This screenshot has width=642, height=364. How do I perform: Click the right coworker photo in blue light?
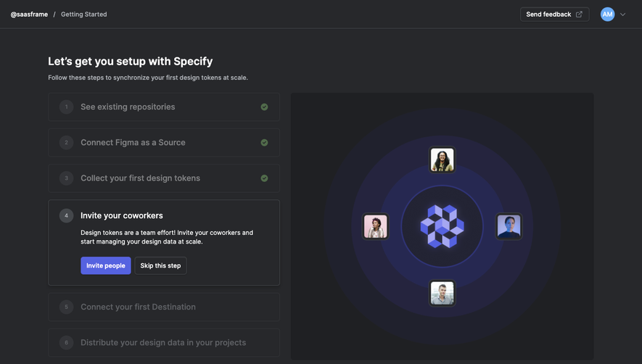click(509, 226)
